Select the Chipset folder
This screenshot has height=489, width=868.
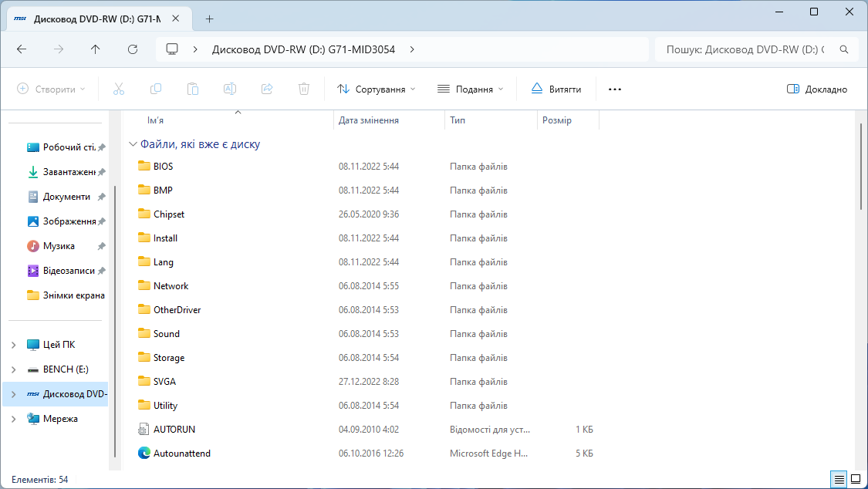pos(169,214)
